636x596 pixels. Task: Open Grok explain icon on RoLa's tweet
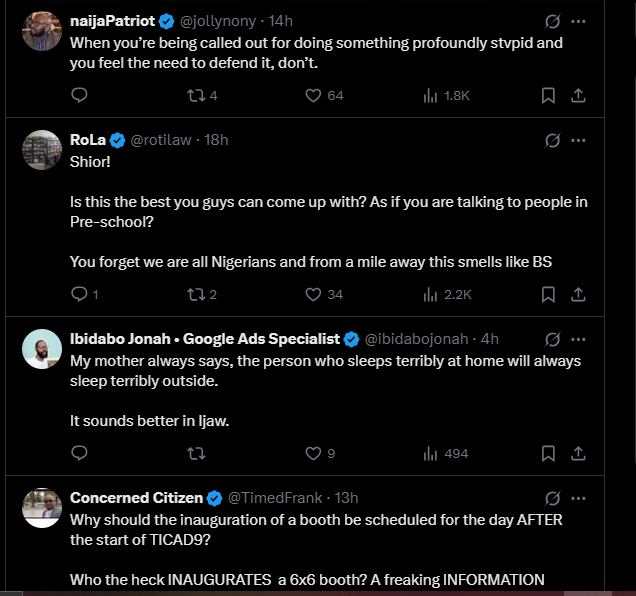[552, 140]
